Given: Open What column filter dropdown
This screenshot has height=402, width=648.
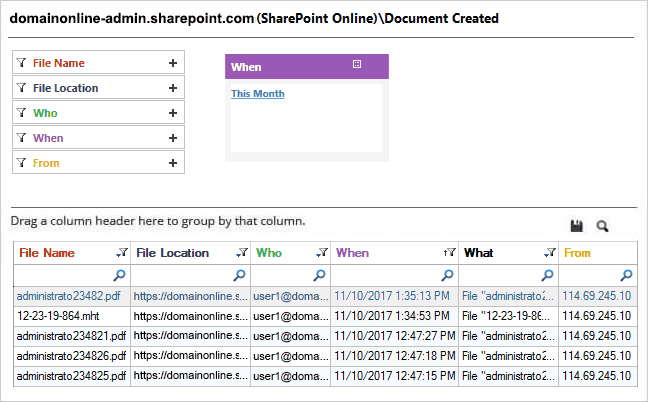Looking at the screenshot, I should 550,252.
